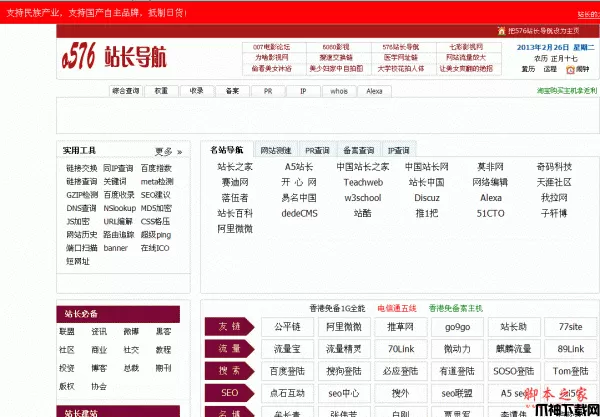The height and width of the screenshot is (417, 600).
Task: Open the 70Link button
Action: 401,349
